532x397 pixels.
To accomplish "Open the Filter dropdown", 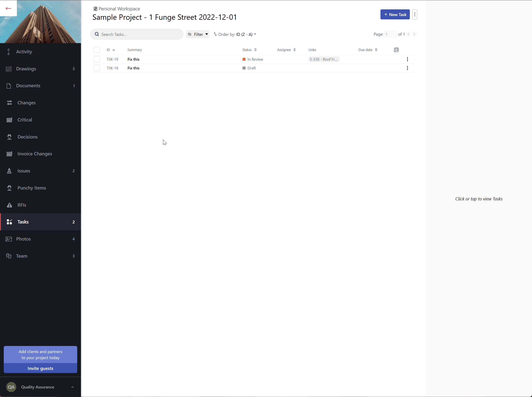I will 198,34.
